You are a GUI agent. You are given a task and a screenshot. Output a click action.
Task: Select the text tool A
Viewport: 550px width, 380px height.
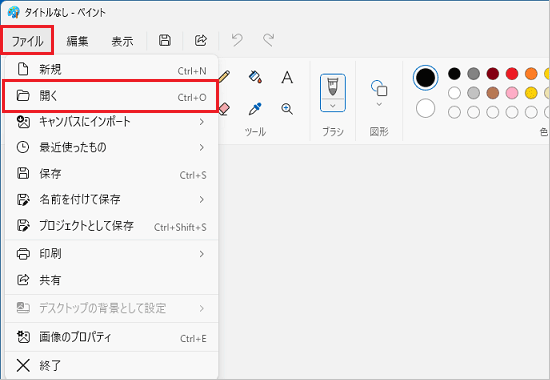[x=287, y=77]
